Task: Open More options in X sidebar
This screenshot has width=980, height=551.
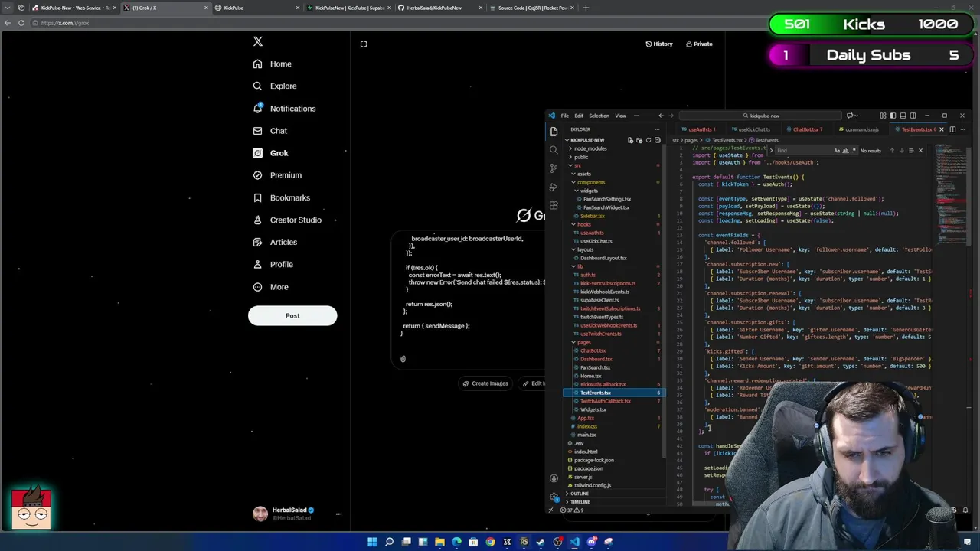Action: coord(271,287)
